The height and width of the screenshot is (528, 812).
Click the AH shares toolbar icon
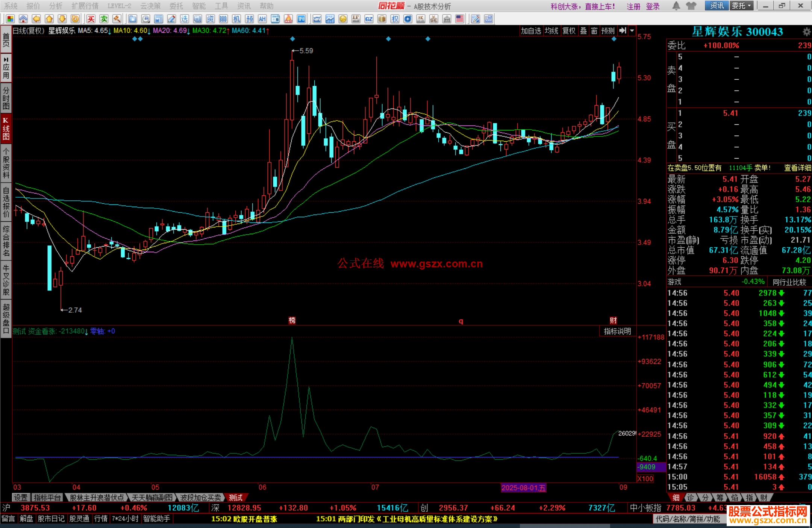[x=262, y=19]
